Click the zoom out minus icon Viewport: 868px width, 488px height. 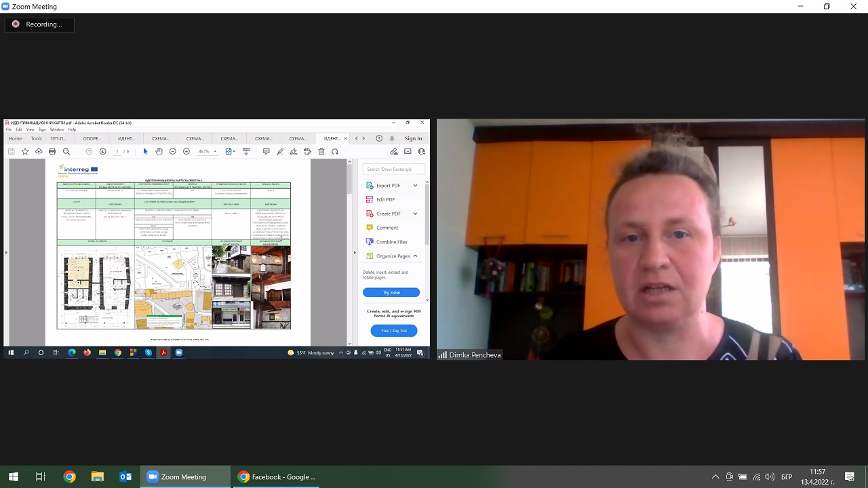pyautogui.click(x=173, y=151)
